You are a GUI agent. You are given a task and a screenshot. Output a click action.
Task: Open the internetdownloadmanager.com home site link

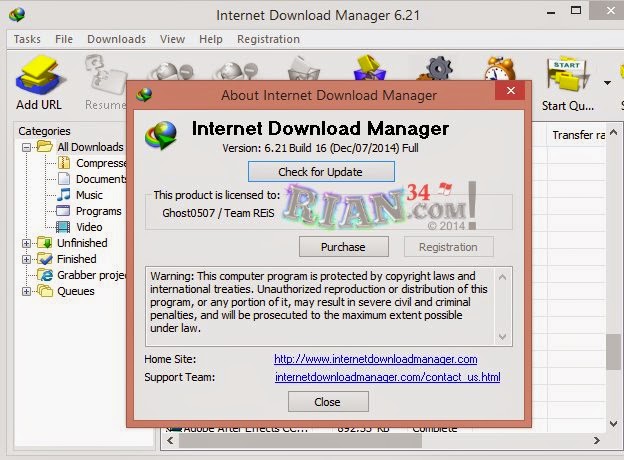(375, 359)
